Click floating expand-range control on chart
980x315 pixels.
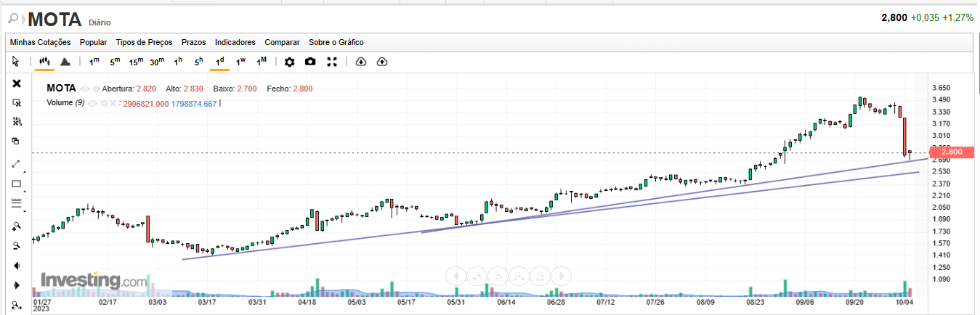tap(519, 276)
